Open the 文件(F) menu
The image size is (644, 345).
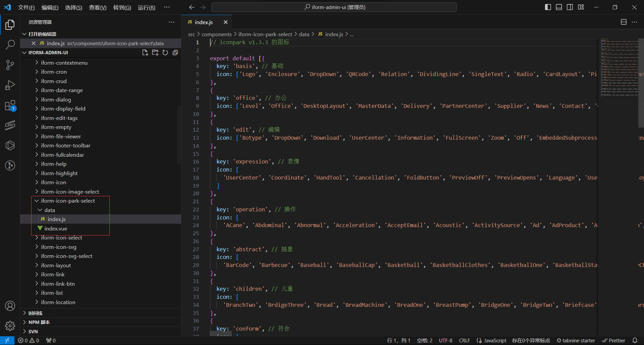(26, 7)
